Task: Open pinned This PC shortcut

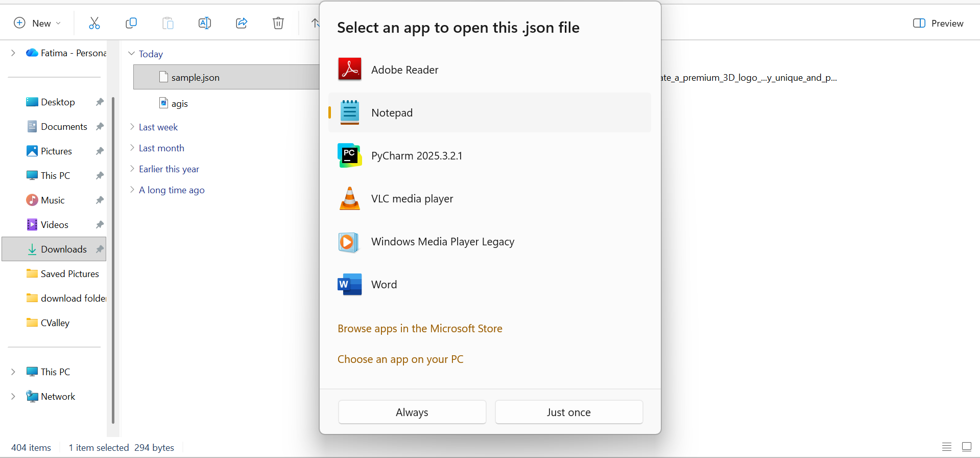Action: tap(48, 175)
